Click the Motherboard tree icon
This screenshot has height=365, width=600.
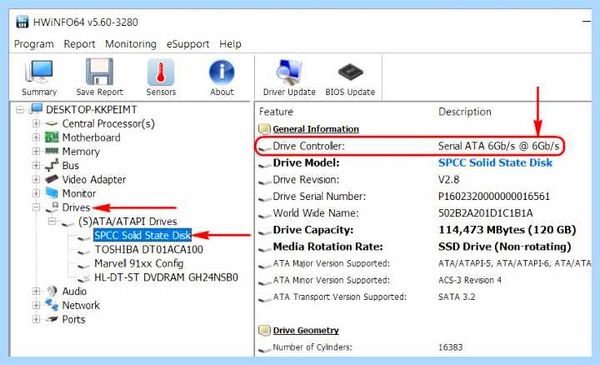(x=51, y=137)
